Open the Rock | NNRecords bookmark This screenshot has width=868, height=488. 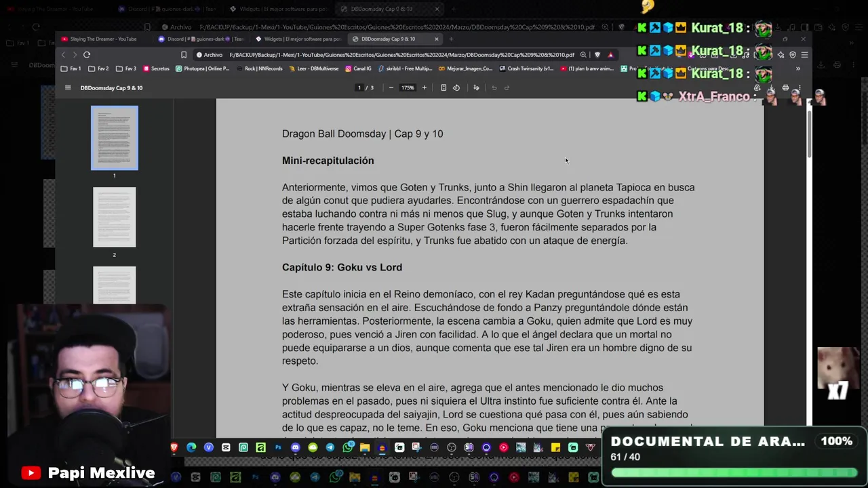pyautogui.click(x=258, y=68)
